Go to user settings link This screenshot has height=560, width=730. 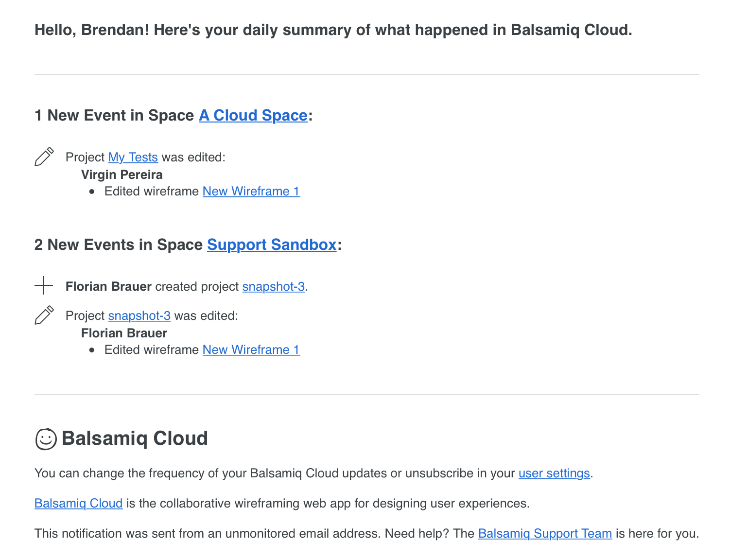point(554,473)
